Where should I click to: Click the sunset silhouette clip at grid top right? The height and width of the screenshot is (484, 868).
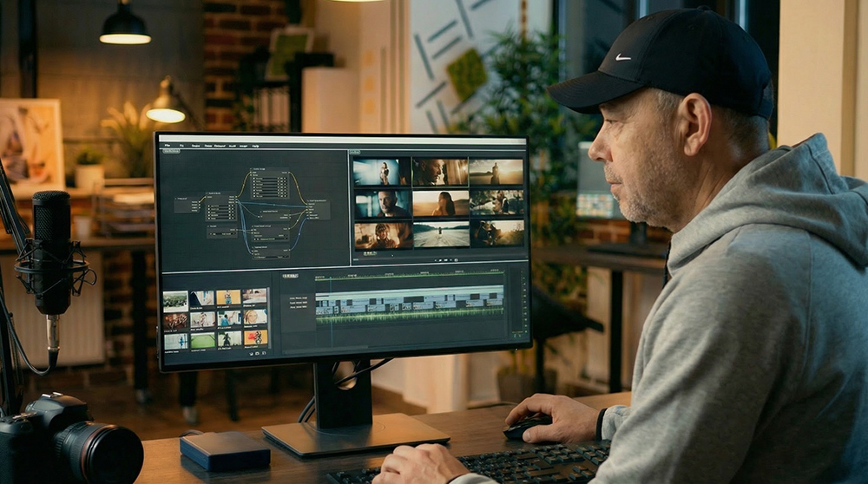tap(496, 171)
